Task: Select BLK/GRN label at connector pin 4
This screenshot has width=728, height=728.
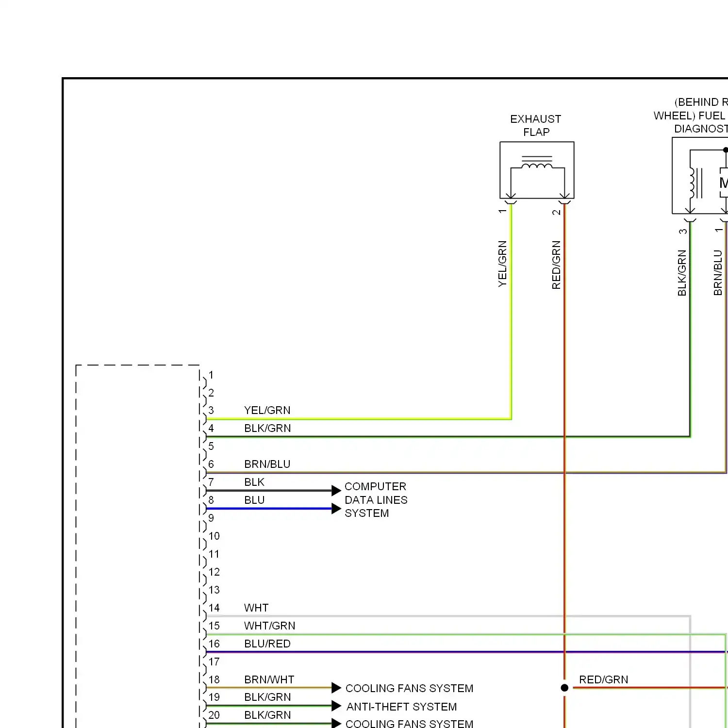Action: (x=267, y=428)
